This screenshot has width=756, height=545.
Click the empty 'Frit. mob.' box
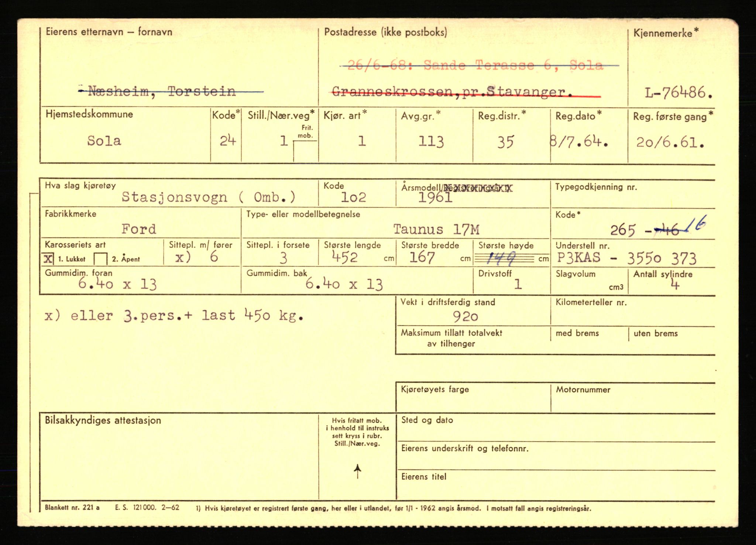click(x=305, y=151)
